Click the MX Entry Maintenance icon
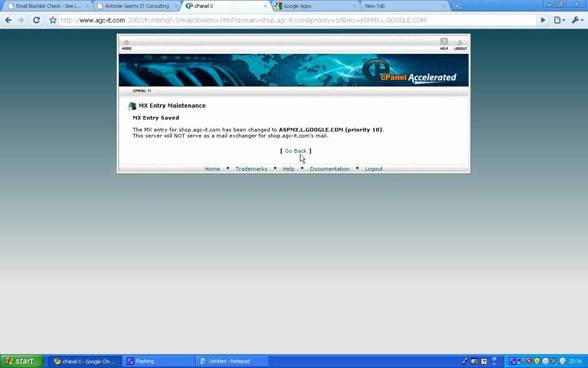 (132, 106)
